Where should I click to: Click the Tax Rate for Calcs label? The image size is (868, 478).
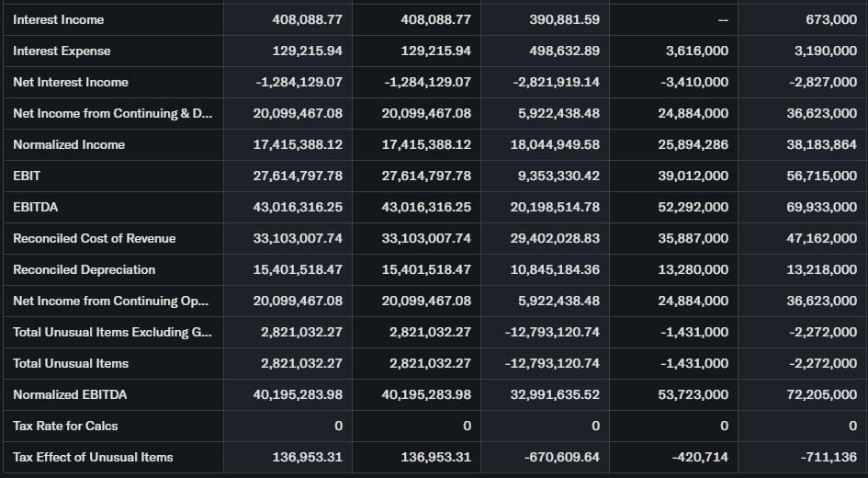pos(65,426)
